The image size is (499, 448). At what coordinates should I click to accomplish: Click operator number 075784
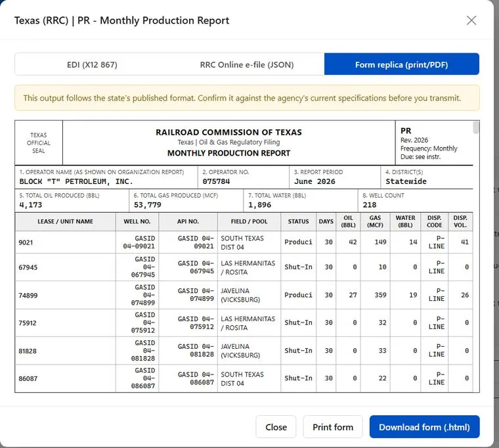point(216,181)
